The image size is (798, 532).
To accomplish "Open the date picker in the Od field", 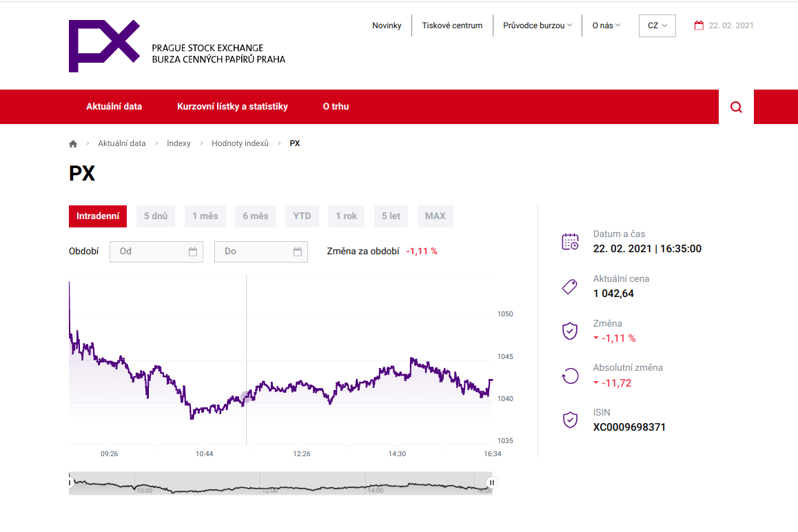I will coord(195,251).
